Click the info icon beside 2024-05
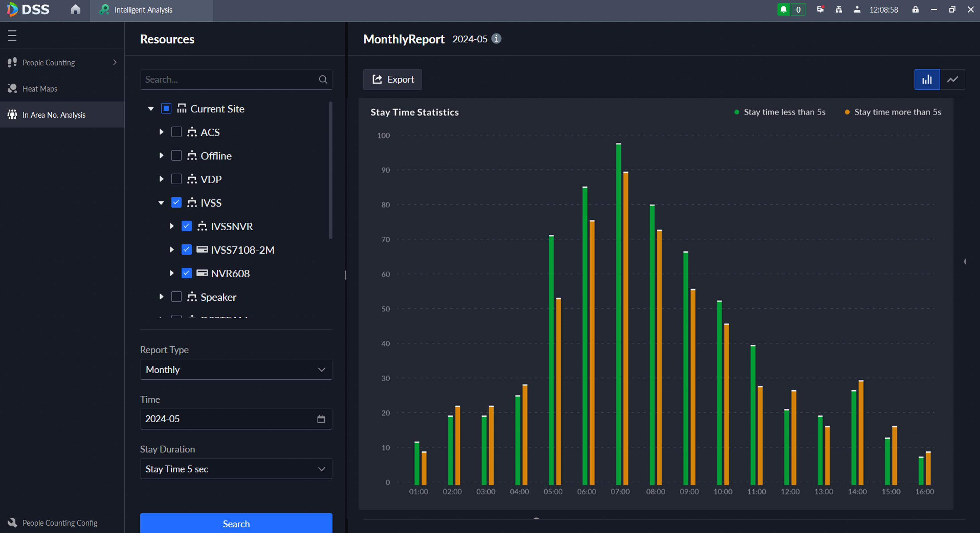The width and height of the screenshot is (980, 533). [x=496, y=39]
